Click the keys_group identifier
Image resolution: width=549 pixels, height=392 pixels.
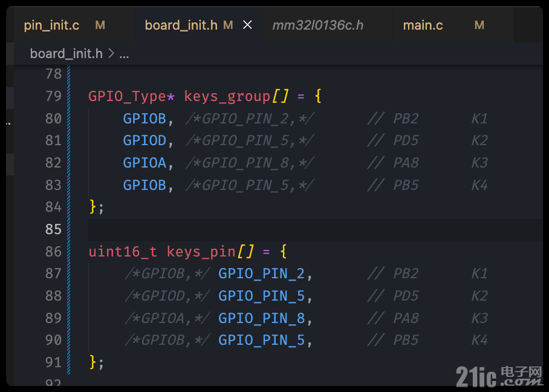pyautogui.click(x=227, y=96)
